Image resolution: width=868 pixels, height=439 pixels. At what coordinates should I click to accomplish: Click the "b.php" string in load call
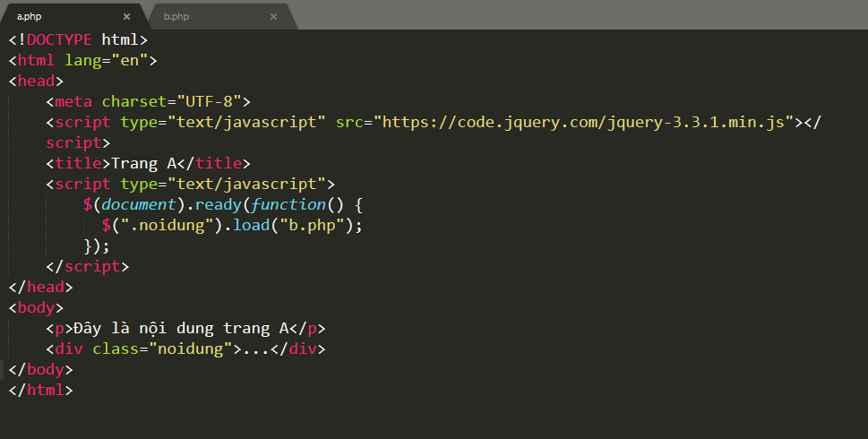(x=313, y=225)
